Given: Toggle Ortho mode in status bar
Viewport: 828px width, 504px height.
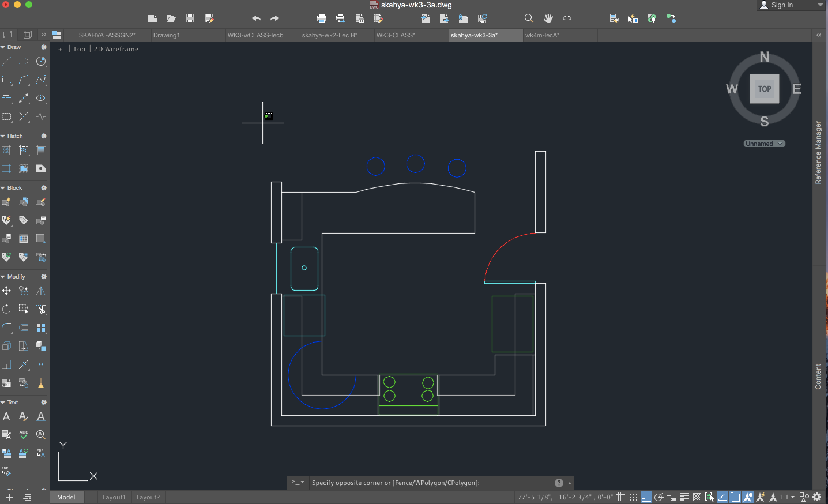Looking at the screenshot, I should click(x=646, y=497).
